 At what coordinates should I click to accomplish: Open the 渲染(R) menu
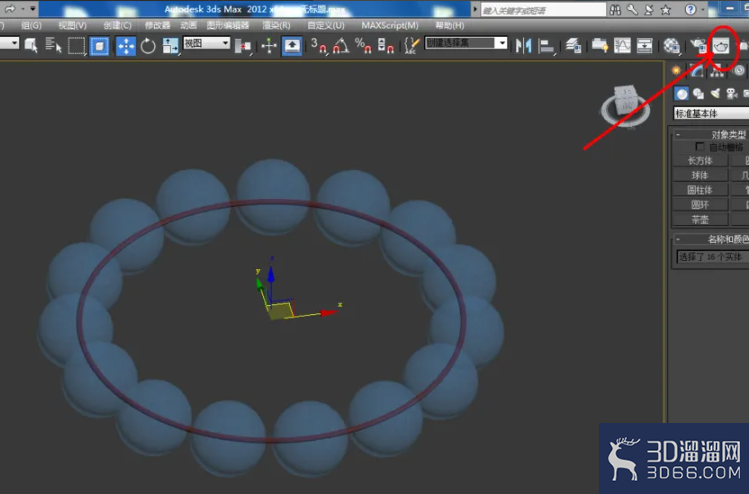click(276, 25)
